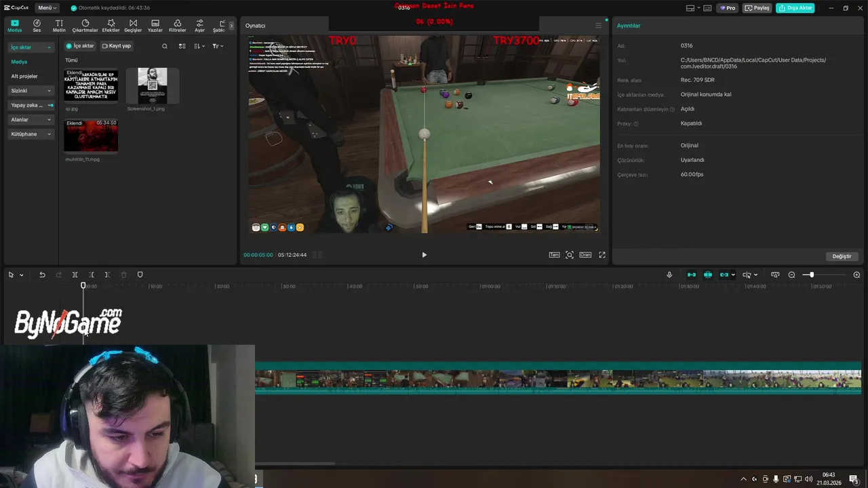Open Windows notification center in taskbar
This screenshot has height=488, width=868.
853,479
